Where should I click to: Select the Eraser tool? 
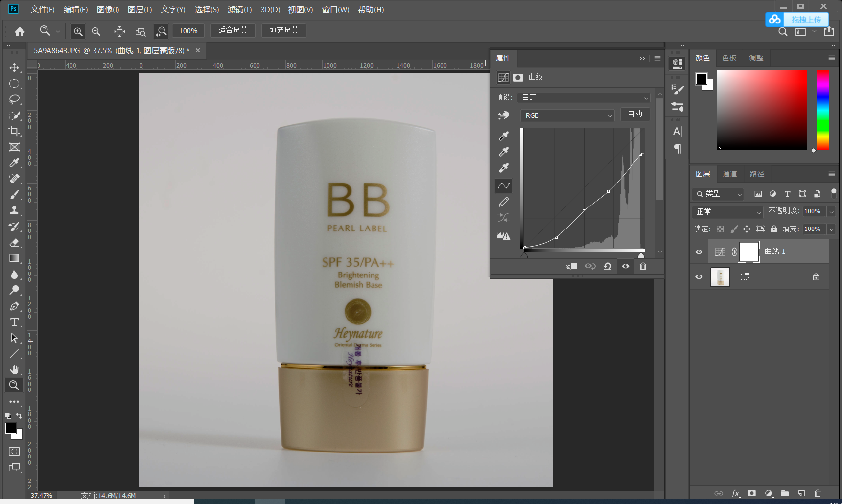click(x=14, y=243)
